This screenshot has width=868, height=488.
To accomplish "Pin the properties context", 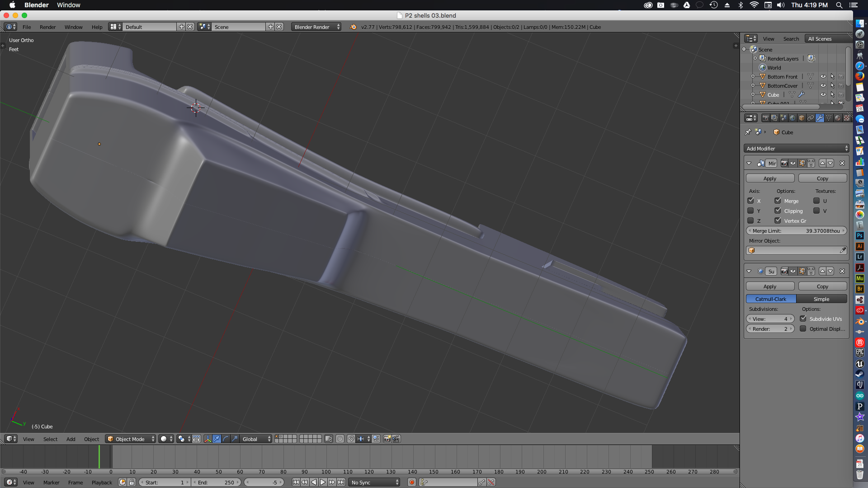I will pyautogui.click(x=748, y=132).
